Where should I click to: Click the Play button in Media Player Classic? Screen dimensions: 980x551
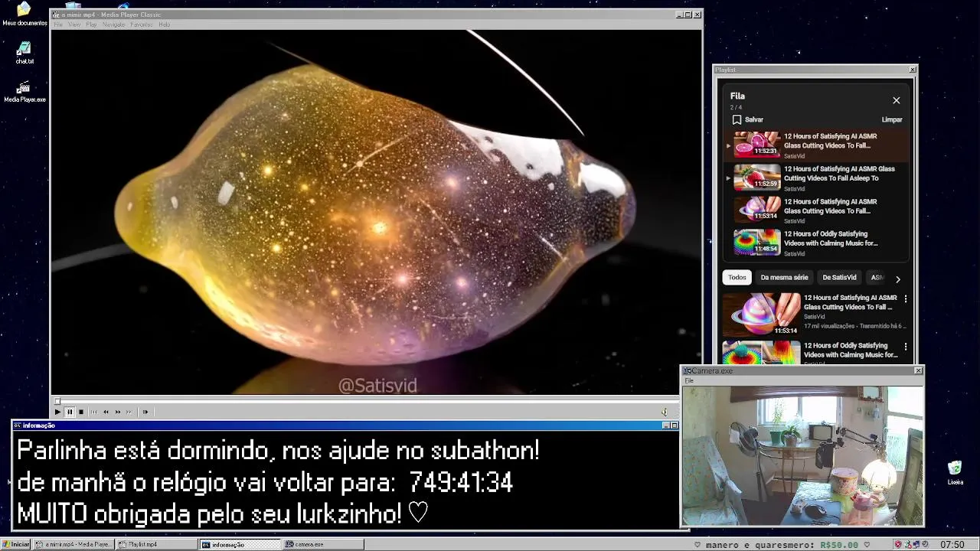[57, 412]
